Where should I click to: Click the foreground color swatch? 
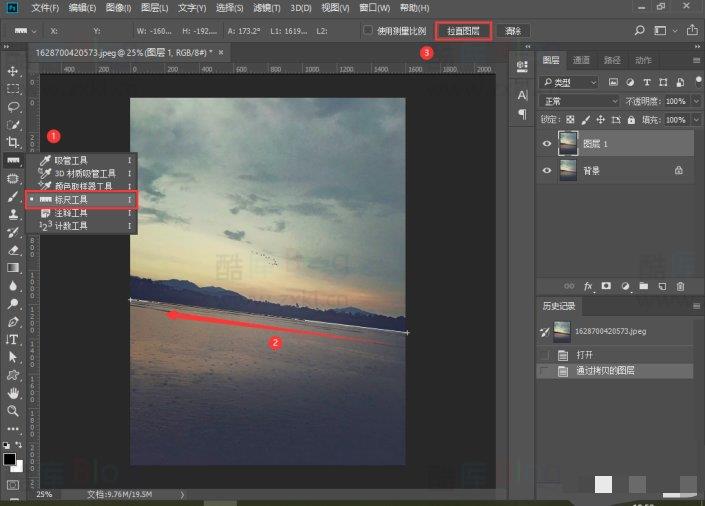[x=11, y=459]
